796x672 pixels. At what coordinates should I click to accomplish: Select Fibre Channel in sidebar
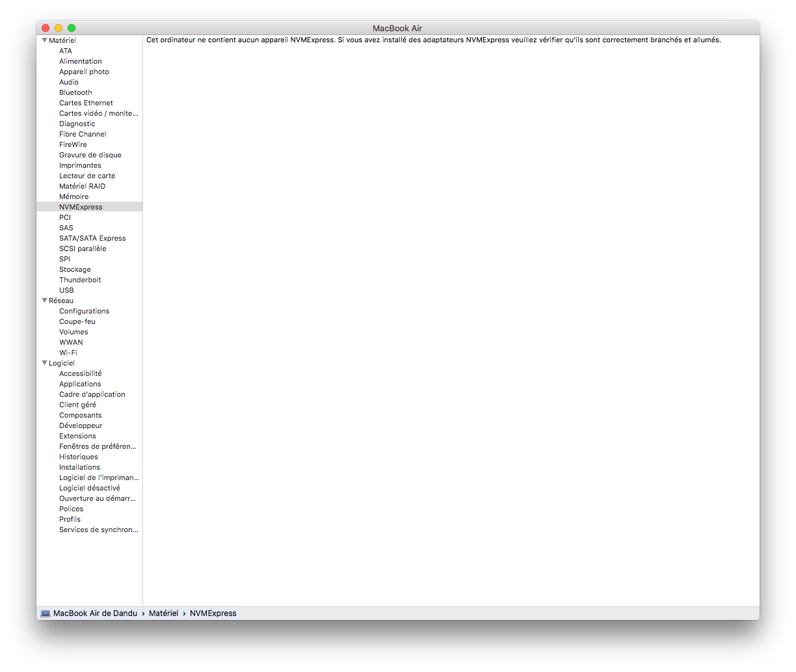(x=83, y=134)
